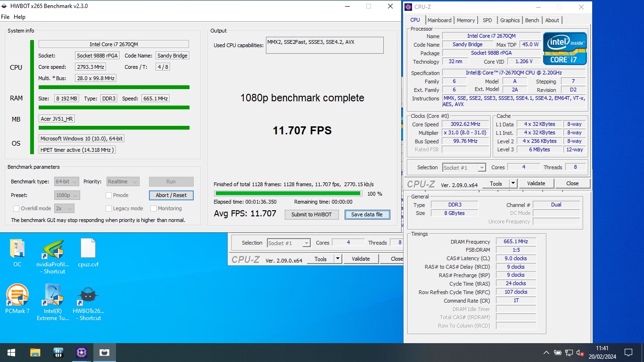Enable the Pmode checkbox
This screenshot has height=362, width=644.
coord(108,195)
